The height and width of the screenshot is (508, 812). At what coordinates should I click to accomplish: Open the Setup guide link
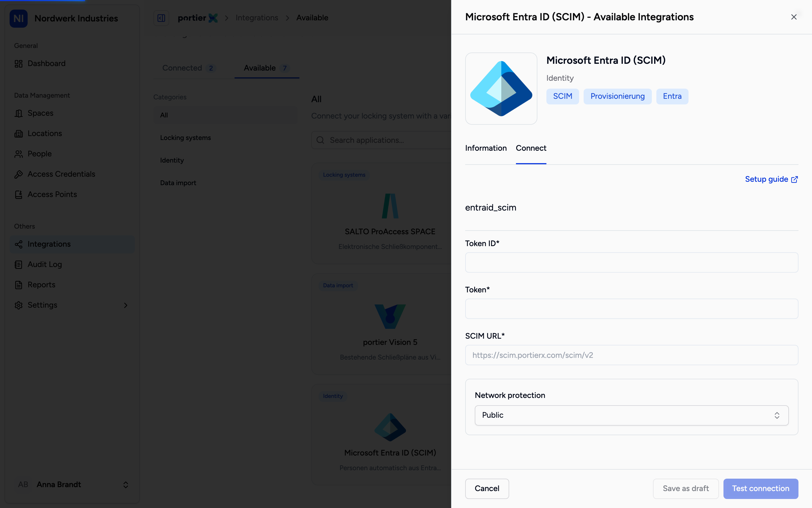pyautogui.click(x=771, y=179)
